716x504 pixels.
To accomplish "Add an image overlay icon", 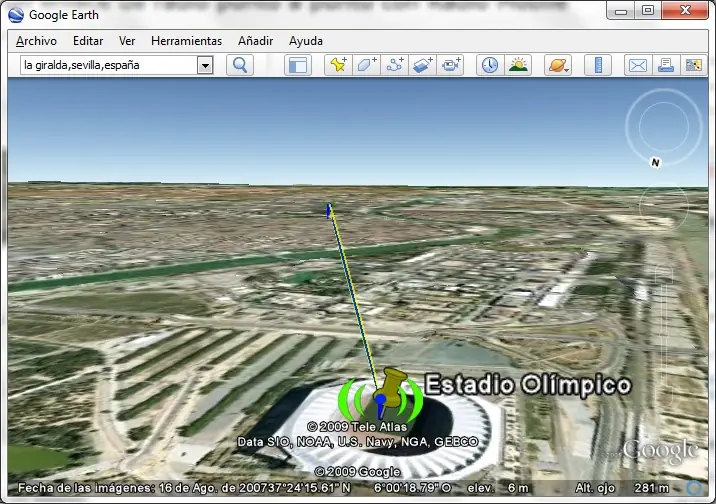I will point(422,65).
